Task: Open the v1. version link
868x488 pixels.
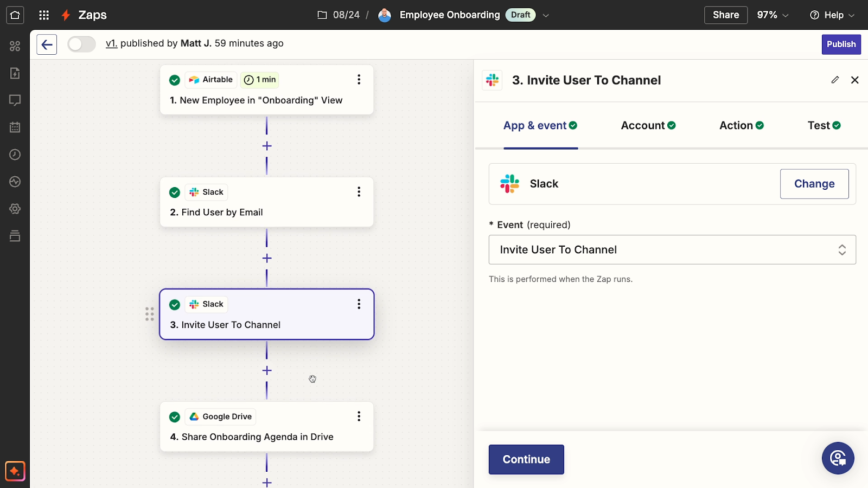Action: [x=112, y=43]
